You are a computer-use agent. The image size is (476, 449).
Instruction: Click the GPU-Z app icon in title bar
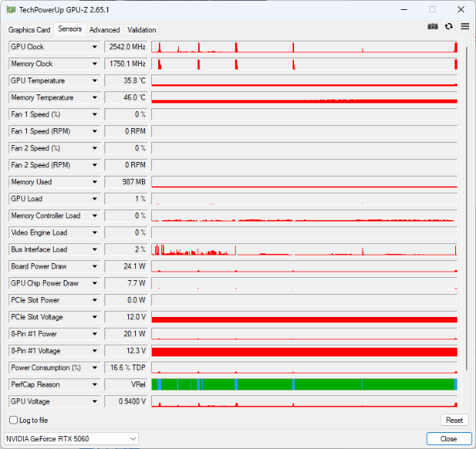[x=12, y=10]
